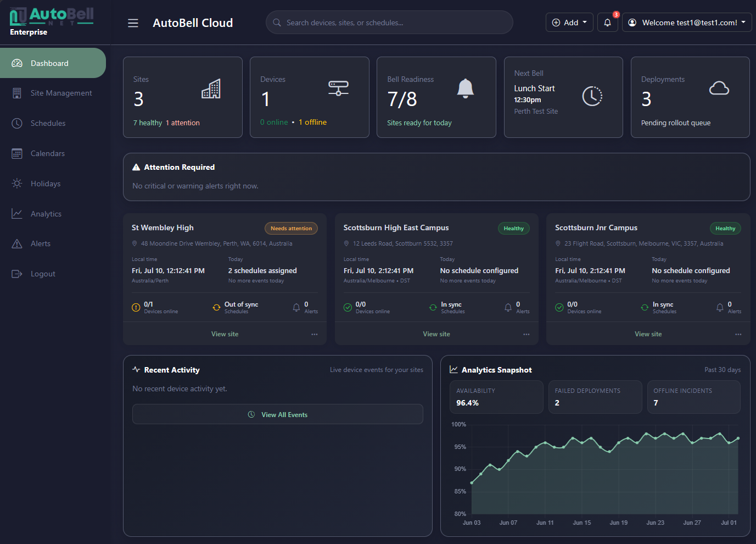This screenshot has height=544, width=756.
Task: Click the Deployments cloud icon
Action: coord(719,88)
